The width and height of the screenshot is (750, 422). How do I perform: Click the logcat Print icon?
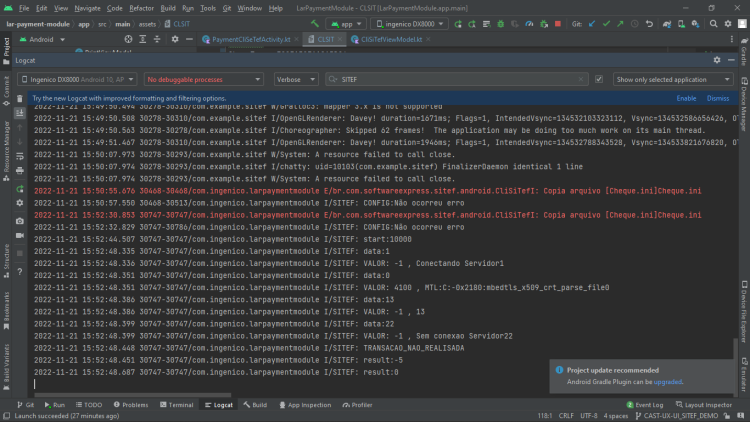(x=20, y=171)
